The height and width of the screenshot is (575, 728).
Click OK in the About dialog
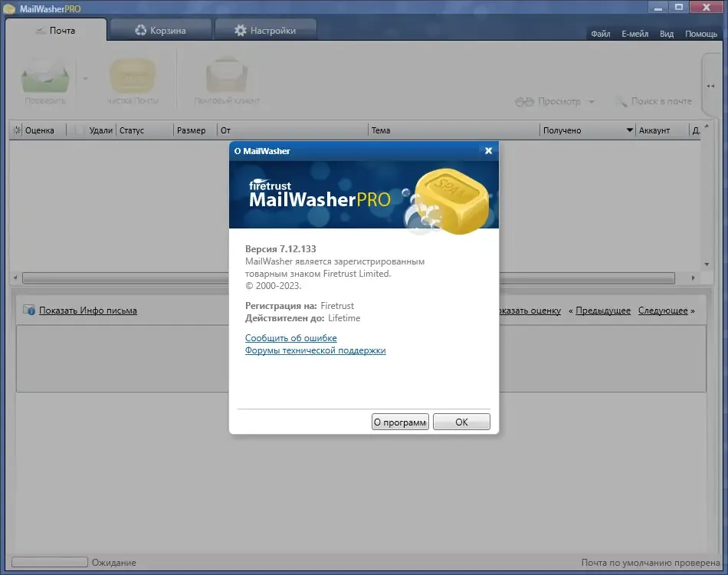pos(461,422)
